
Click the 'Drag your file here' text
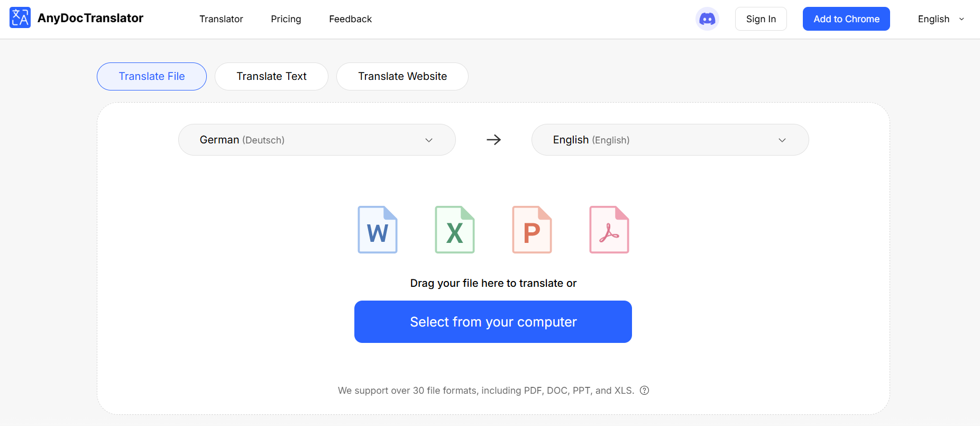pyautogui.click(x=493, y=283)
